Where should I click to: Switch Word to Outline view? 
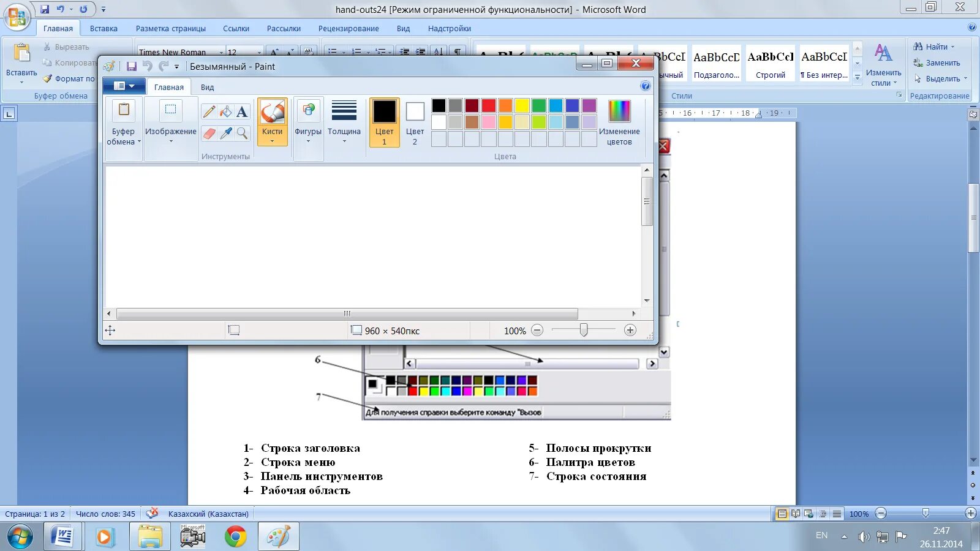click(823, 514)
